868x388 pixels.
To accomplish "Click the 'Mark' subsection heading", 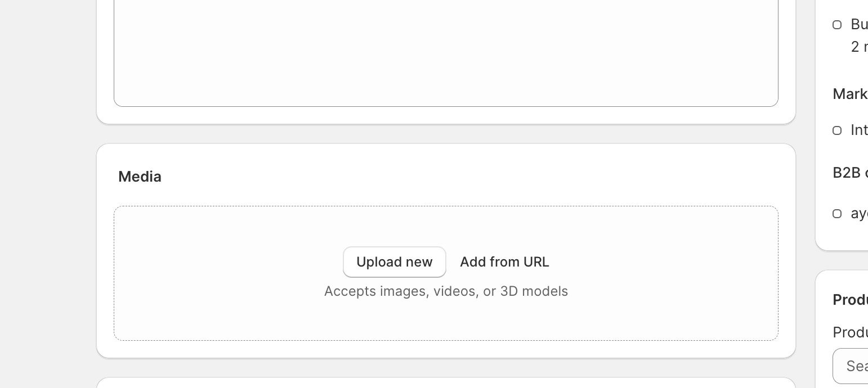I will pyautogui.click(x=850, y=94).
